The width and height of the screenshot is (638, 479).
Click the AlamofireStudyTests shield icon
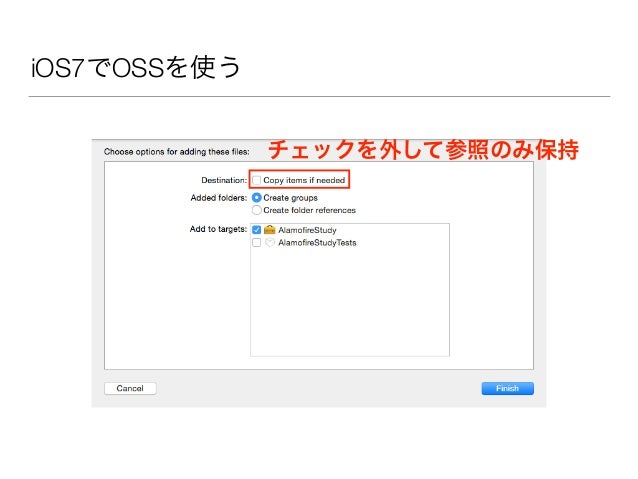(x=269, y=243)
